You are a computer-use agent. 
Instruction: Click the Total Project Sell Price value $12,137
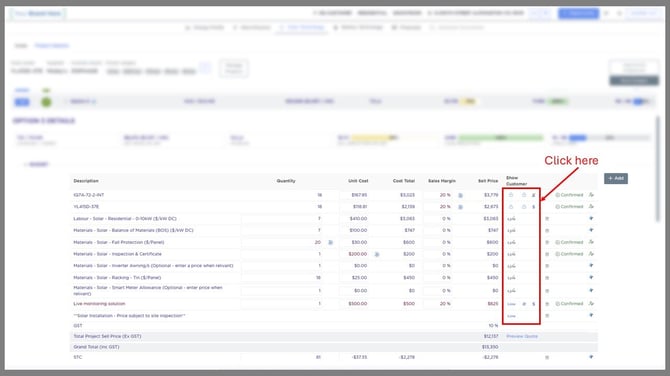point(491,336)
